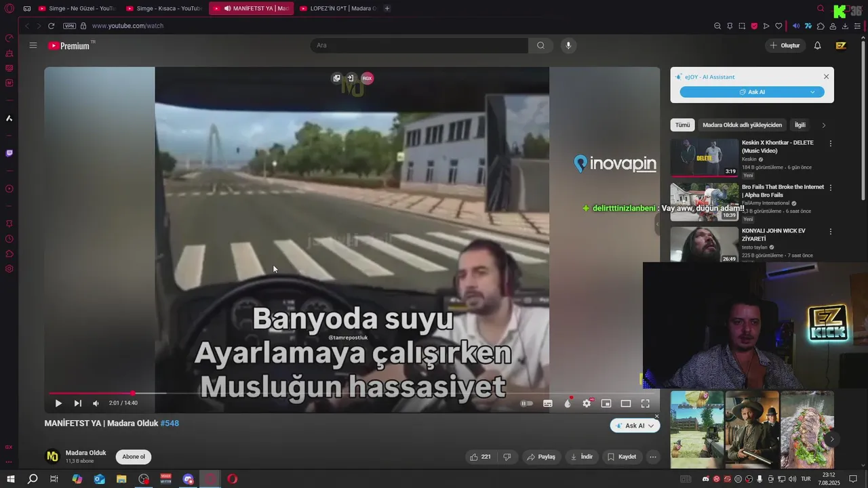Screen dimensions: 868x488
Task: Play the paused video
Action: [x=58, y=403]
